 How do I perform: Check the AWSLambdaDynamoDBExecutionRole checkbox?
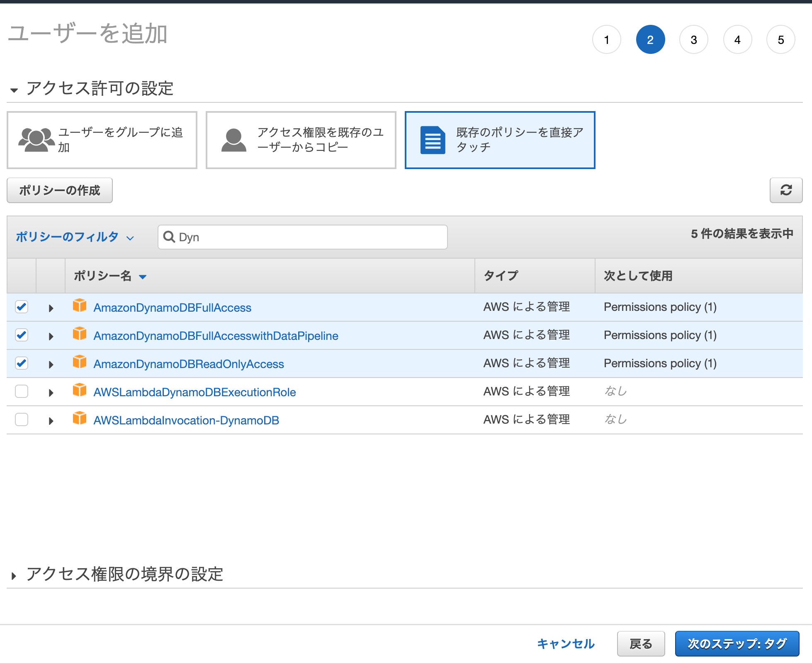22,392
